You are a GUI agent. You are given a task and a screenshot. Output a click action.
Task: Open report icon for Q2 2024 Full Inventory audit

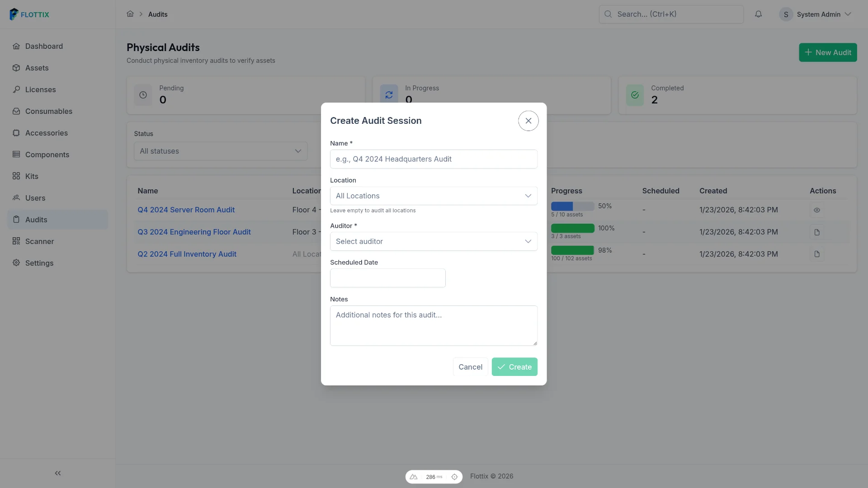817,254
